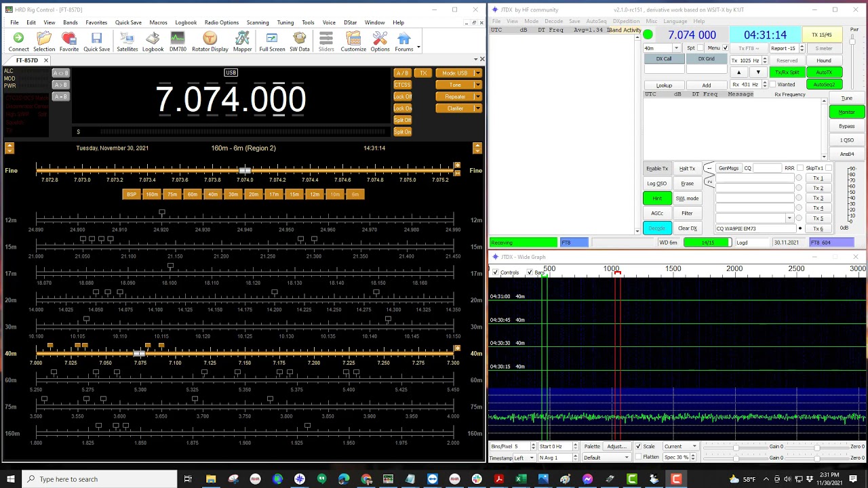Click the Sliders toolbar icon

pos(326,41)
